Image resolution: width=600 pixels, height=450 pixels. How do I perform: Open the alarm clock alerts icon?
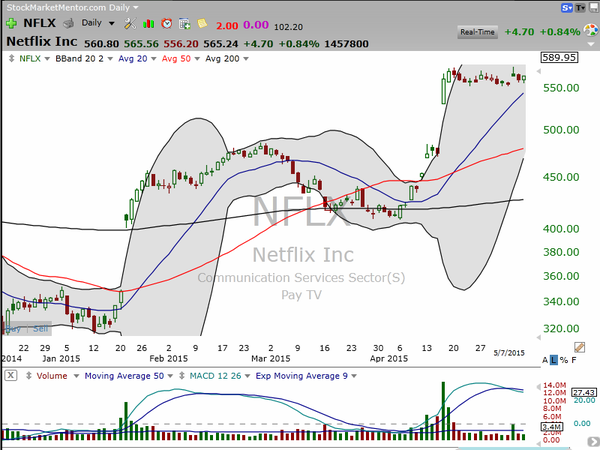click(166, 24)
